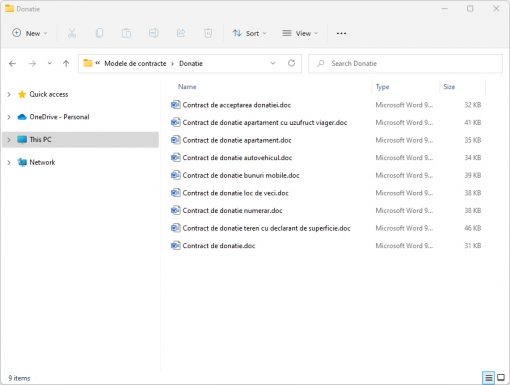Click the Delete trash icon in toolbar
The height and width of the screenshot is (385, 510).
coord(208,33)
